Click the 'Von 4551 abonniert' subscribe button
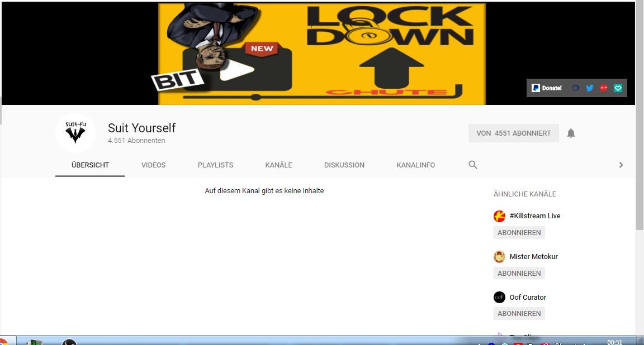This screenshot has width=644, height=345. tap(513, 133)
